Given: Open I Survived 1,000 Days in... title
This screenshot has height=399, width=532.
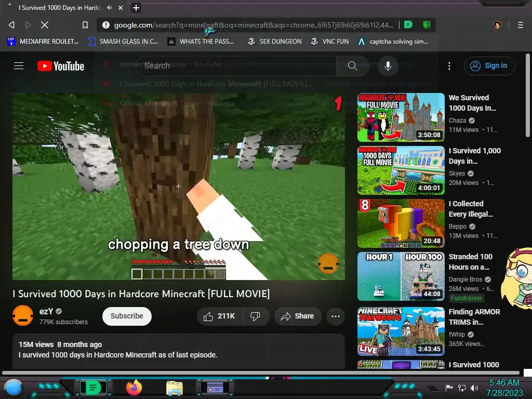Looking at the screenshot, I should [475, 156].
